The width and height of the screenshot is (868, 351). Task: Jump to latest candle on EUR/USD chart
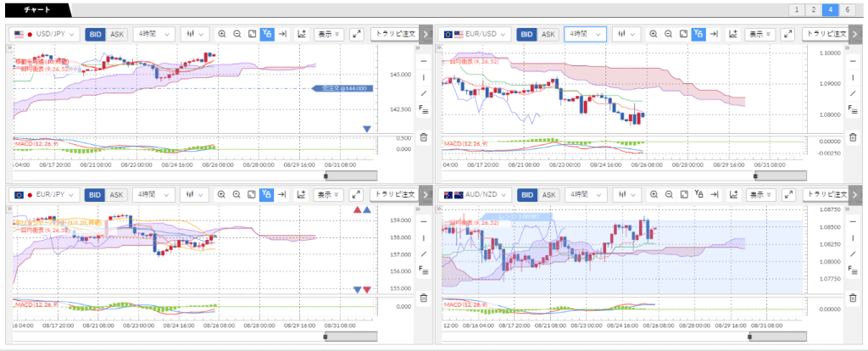(x=715, y=34)
